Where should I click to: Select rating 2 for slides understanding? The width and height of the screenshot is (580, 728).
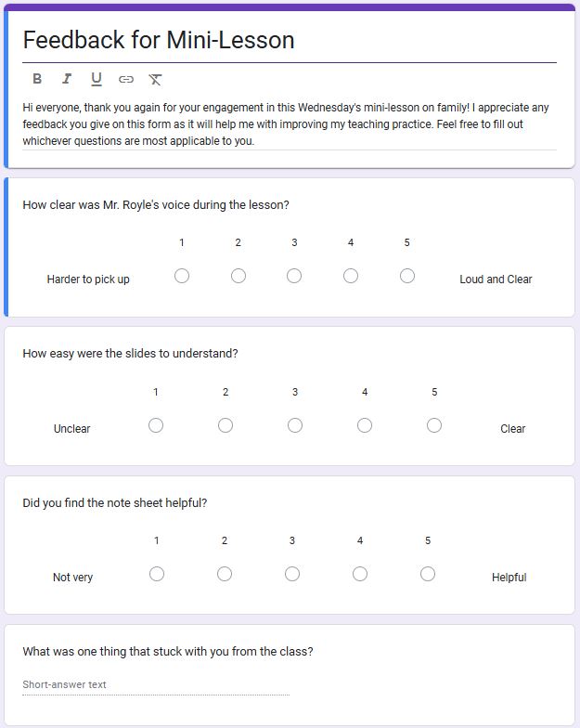(226, 425)
